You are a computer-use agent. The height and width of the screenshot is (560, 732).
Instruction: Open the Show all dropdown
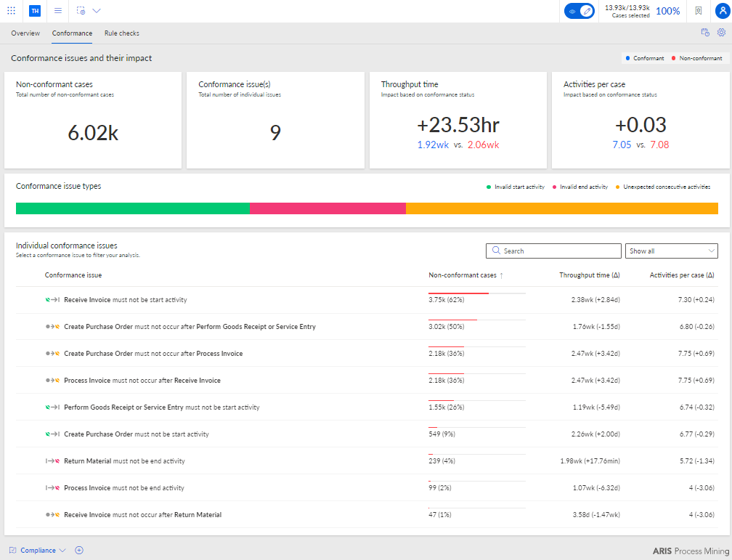[671, 251]
